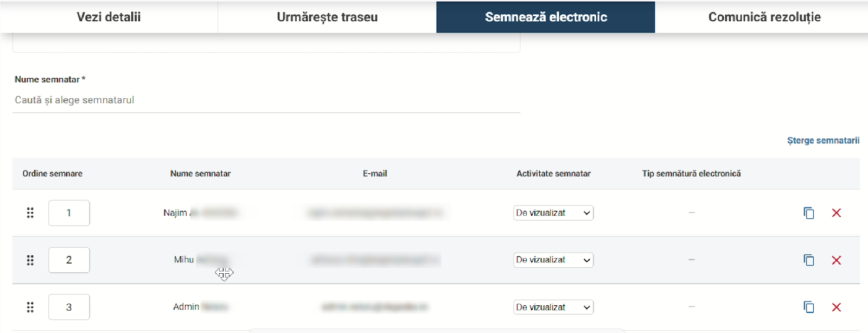Open activity dropdown for signer Mihu
This screenshot has height=333, width=868.
[x=553, y=260]
